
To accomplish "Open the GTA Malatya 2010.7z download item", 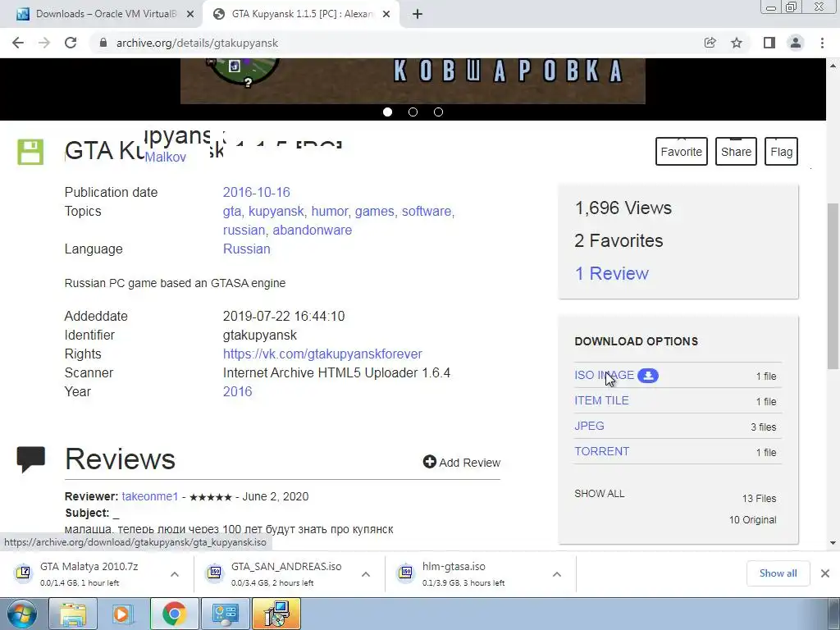I will [x=89, y=573].
